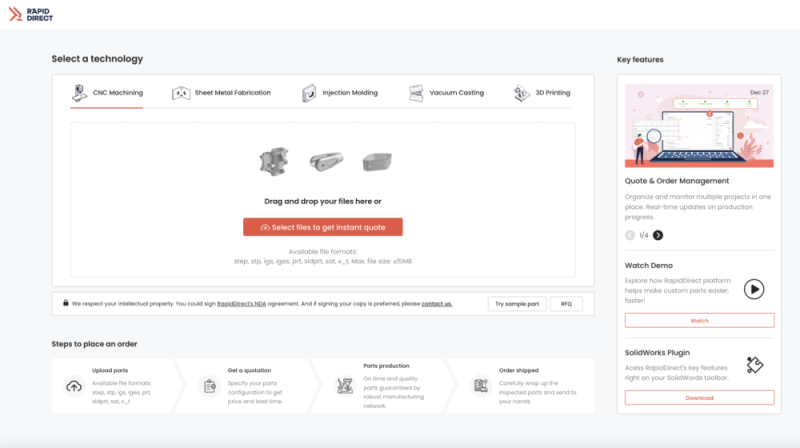Go to previous key feature slide
The image size is (800, 448).
pos(630,235)
